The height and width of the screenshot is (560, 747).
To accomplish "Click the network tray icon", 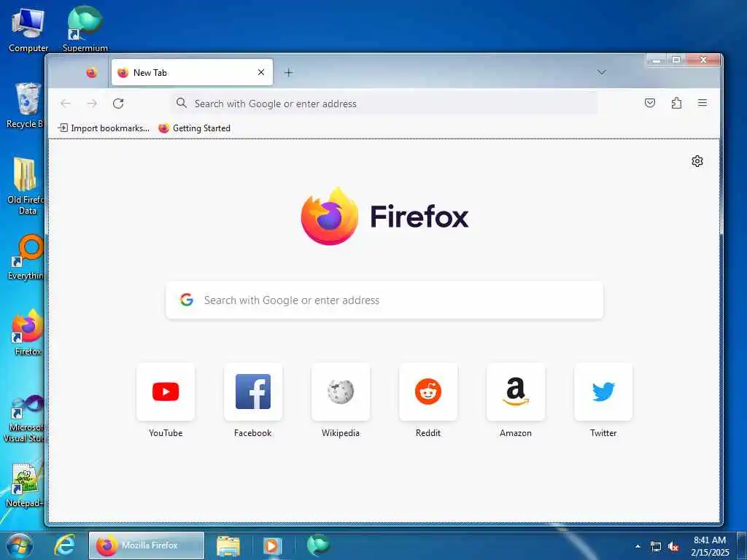I will tap(656, 546).
